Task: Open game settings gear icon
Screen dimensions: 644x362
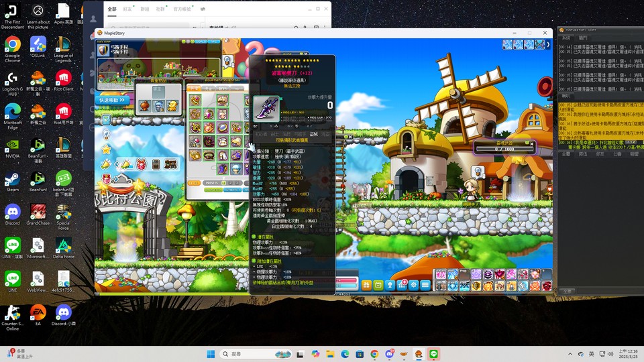Action: (414, 284)
